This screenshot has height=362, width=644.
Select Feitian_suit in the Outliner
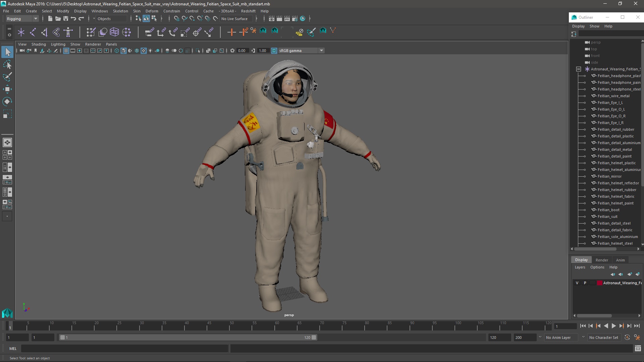607,217
